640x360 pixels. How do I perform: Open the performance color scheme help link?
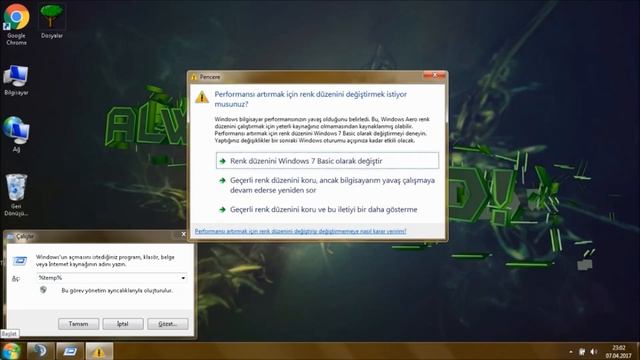click(x=300, y=231)
